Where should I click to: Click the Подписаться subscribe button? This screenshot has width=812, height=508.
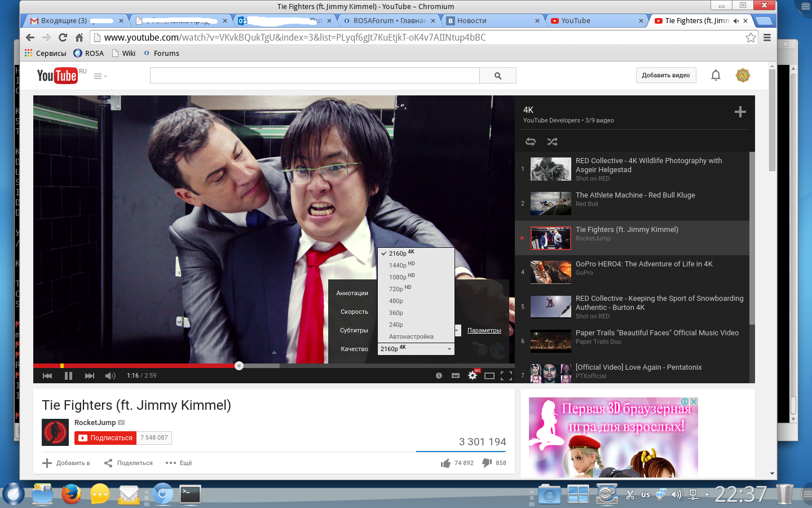pyautogui.click(x=106, y=437)
